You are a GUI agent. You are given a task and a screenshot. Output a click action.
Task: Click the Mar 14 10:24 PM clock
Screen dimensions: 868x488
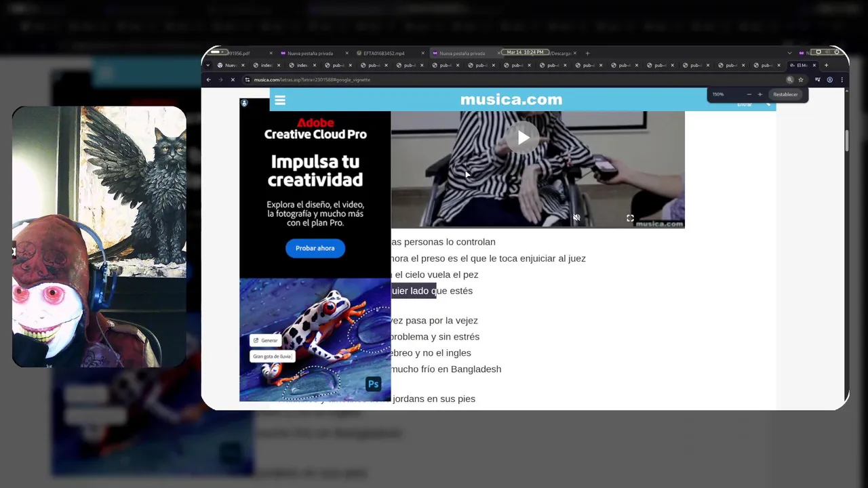(x=525, y=52)
